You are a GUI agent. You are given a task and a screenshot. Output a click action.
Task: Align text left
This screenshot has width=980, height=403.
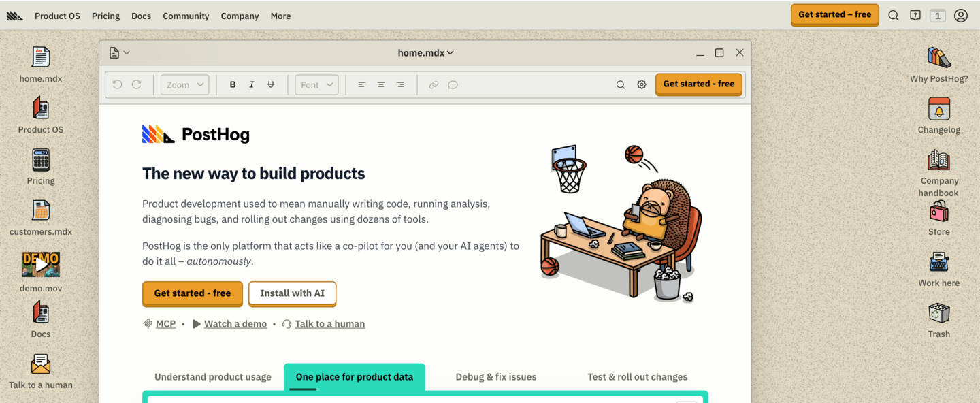(x=362, y=84)
